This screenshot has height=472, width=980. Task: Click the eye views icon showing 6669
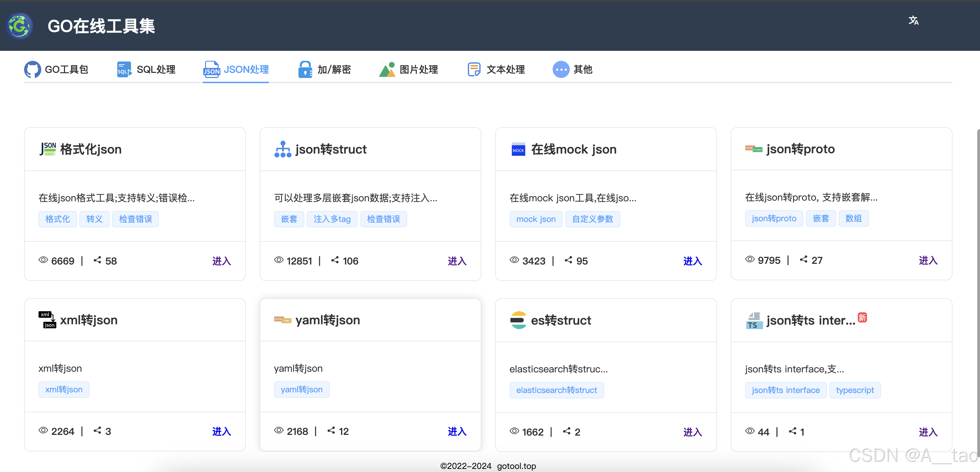pyautogui.click(x=43, y=260)
